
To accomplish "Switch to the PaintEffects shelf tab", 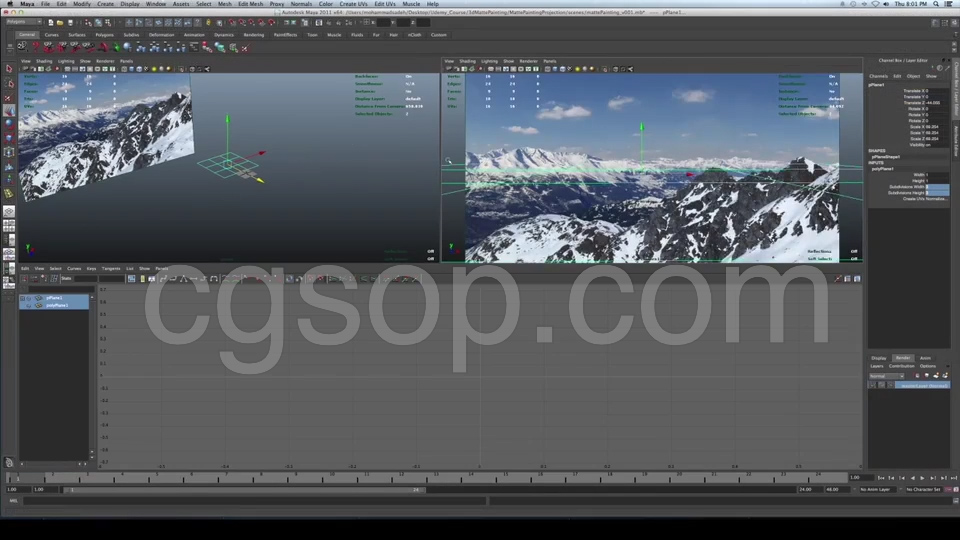I will click(285, 35).
